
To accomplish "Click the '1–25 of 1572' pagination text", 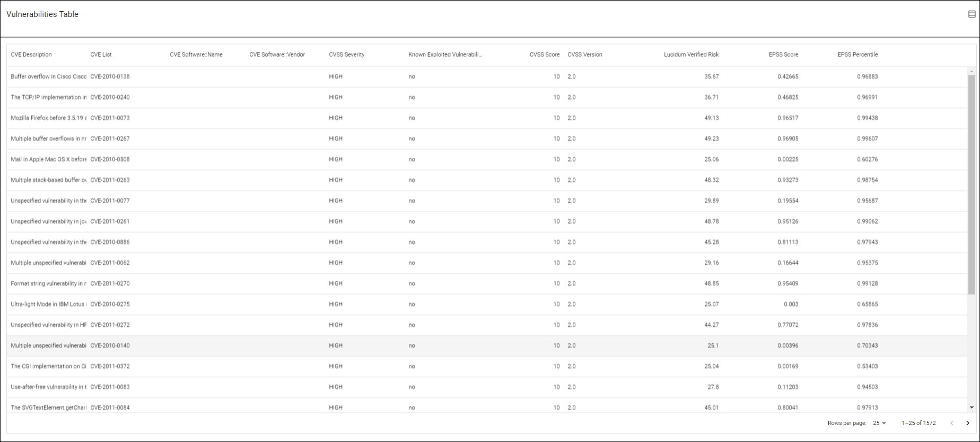I will (918, 423).
